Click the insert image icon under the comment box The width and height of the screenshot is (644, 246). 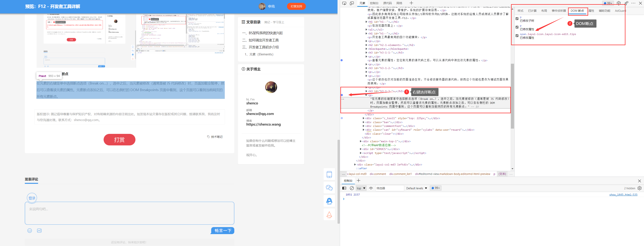click(x=39, y=230)
